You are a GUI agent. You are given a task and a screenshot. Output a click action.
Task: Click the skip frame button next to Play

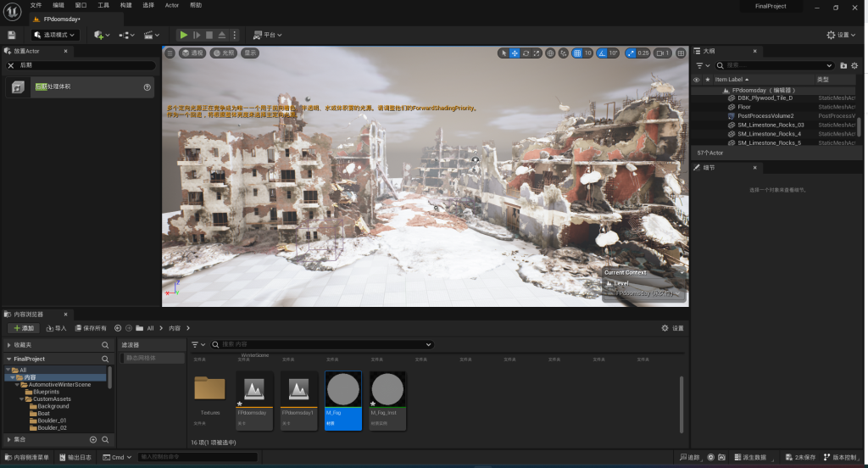197,35
